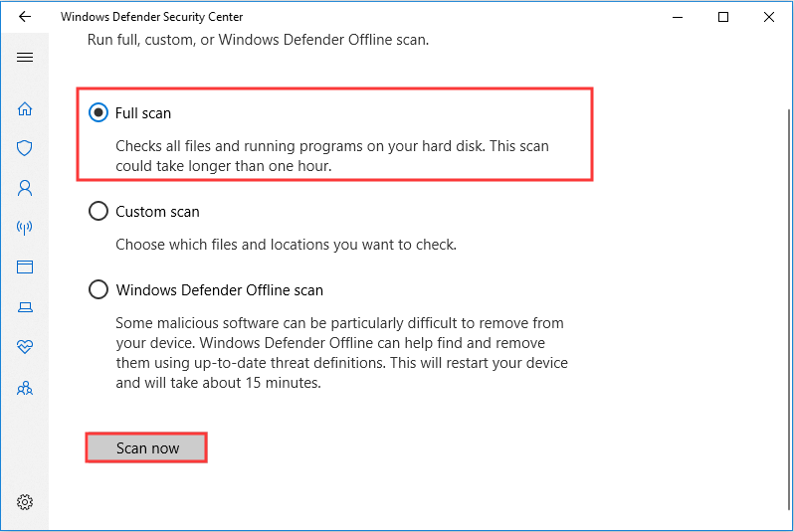The image size is (794, 532).
Task: Expand the hamburger navigation menu
Action: click(25, 58)
